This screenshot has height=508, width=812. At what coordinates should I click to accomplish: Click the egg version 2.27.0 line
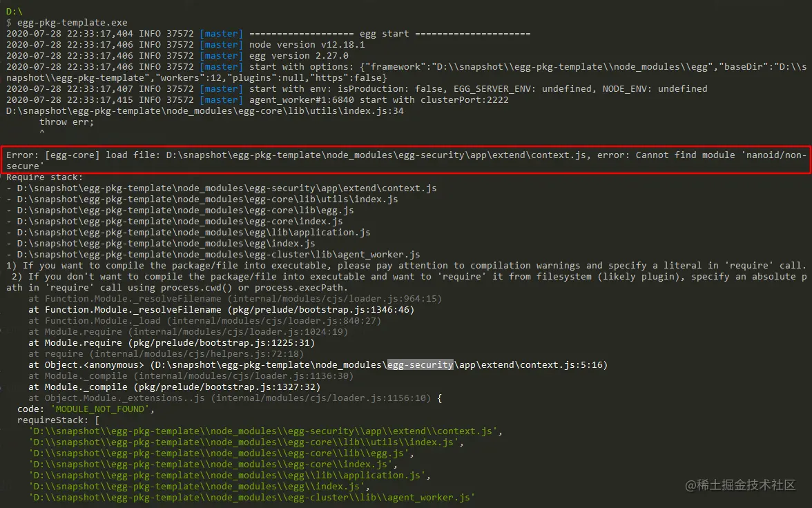point(177,56)
